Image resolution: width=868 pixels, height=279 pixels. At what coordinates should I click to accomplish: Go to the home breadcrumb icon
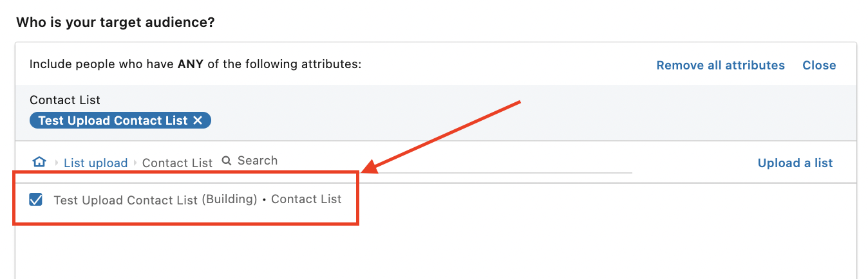click(39, 162)
